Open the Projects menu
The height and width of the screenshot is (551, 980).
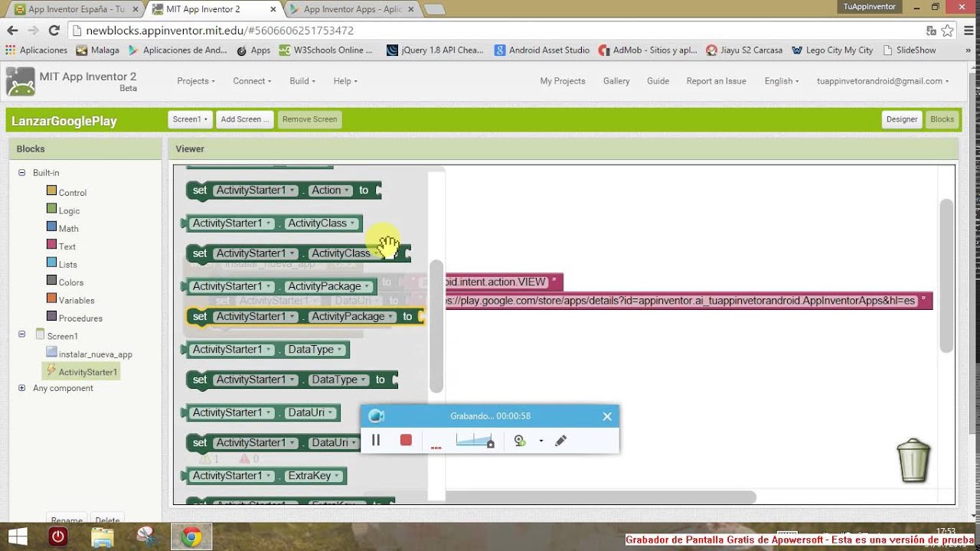click(196, 80)
